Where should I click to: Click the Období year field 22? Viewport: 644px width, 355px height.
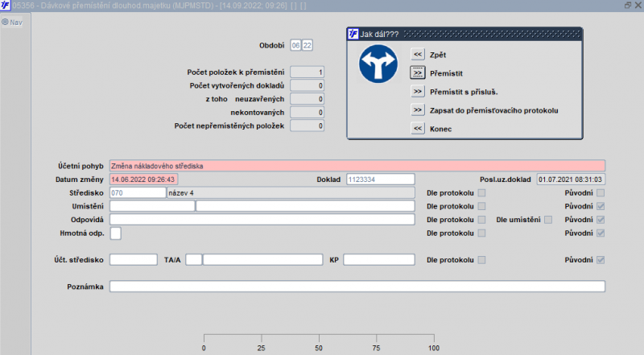point(308,45)
